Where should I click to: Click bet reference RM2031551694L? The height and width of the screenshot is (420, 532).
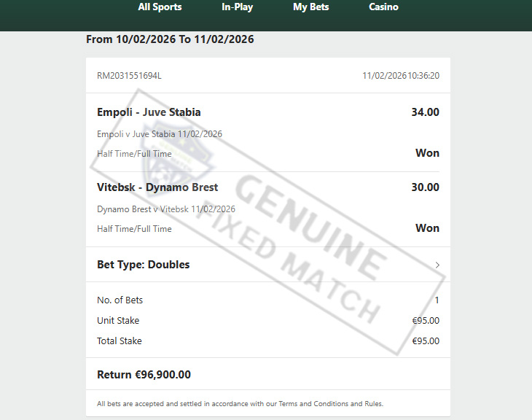click(129, 75)
